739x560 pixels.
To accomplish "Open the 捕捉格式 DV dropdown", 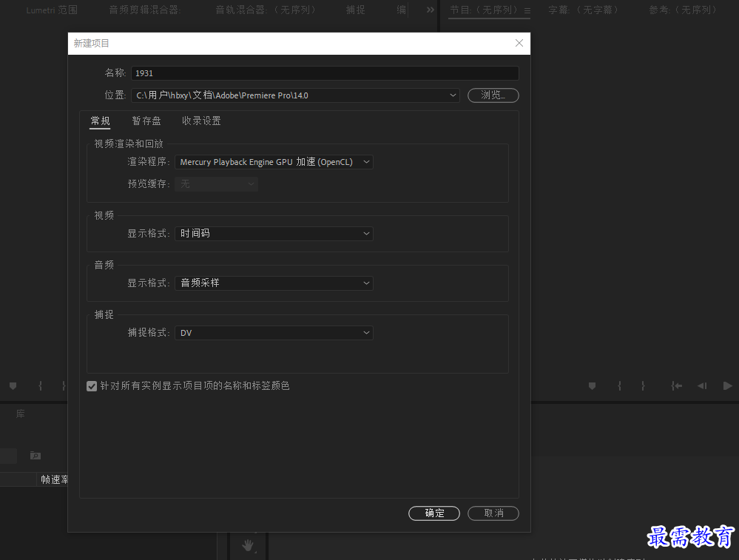I will tap(274, 333).
